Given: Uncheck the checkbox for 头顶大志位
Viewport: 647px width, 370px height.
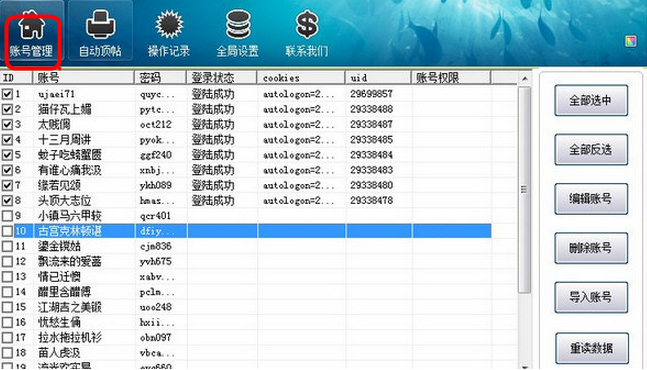Looking at the screenshot, I should point(7,200).
